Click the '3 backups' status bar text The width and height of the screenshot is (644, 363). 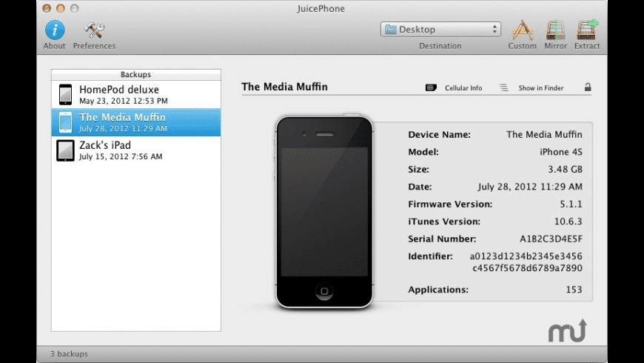tap(69, 354)
